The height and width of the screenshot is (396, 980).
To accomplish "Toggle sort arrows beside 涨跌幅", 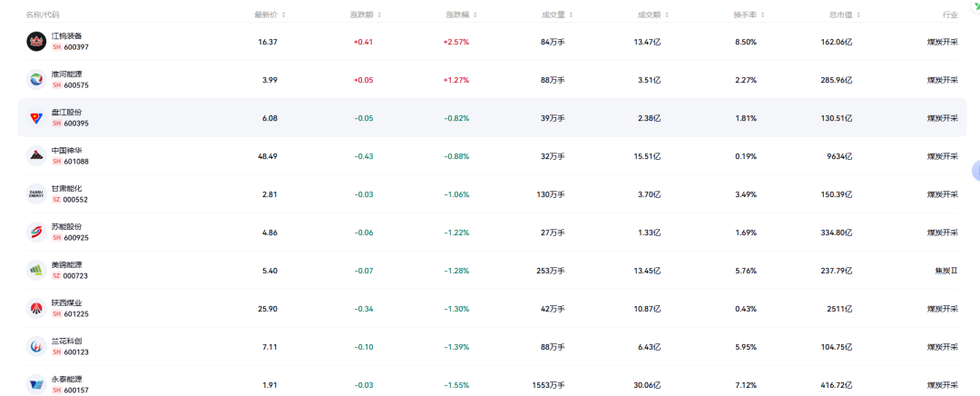I will pyautogui.click(x=473, y=15).
